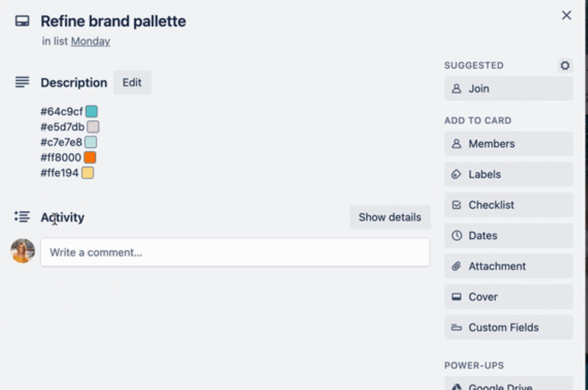Open the Dates clock option
The width and height of the screenshot is (588, 390).
click(x=509, y=236)
